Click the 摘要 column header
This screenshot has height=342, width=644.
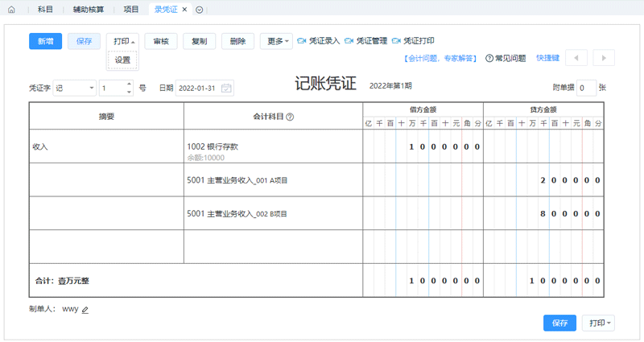106,117
